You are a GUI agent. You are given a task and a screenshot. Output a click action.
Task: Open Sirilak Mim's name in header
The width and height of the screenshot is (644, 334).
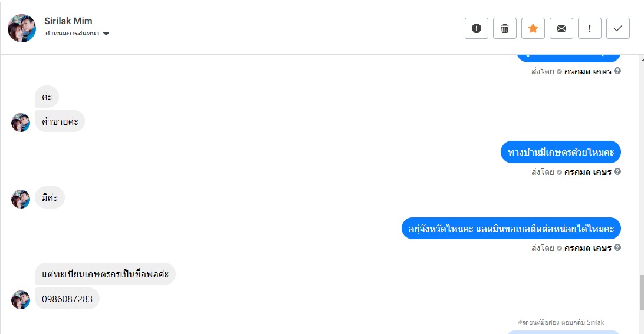[68, 21]
